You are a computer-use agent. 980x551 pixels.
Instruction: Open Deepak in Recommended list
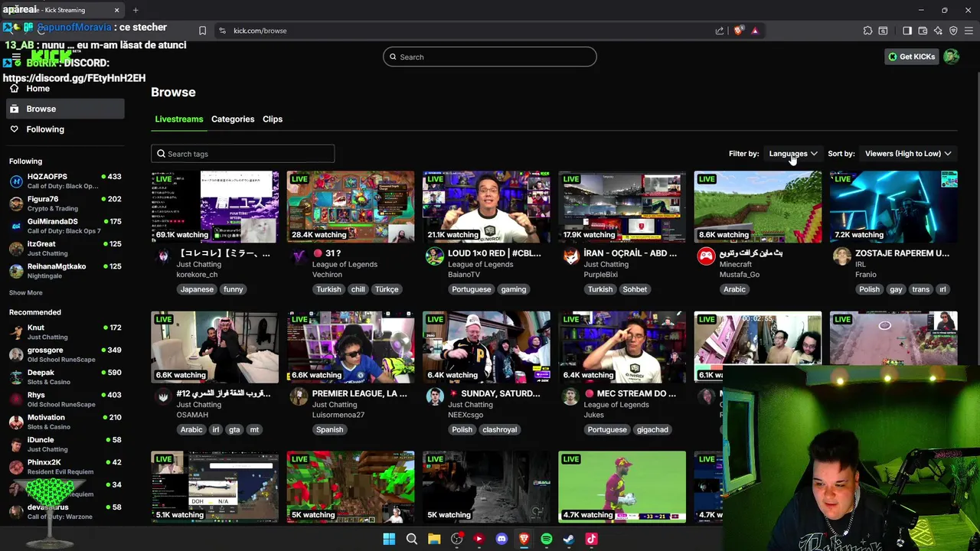click(65, 377)
